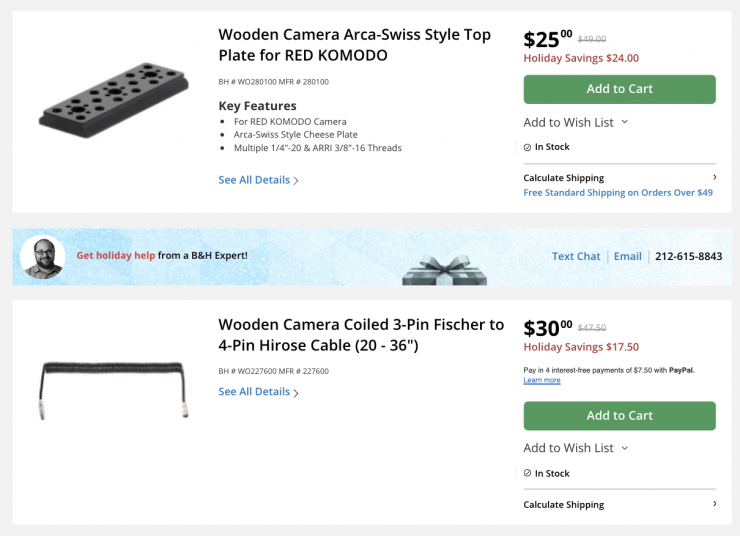See All Details for the Hirose Cable
Viewport: 740px width, 536px height.
tap(258, 392)
